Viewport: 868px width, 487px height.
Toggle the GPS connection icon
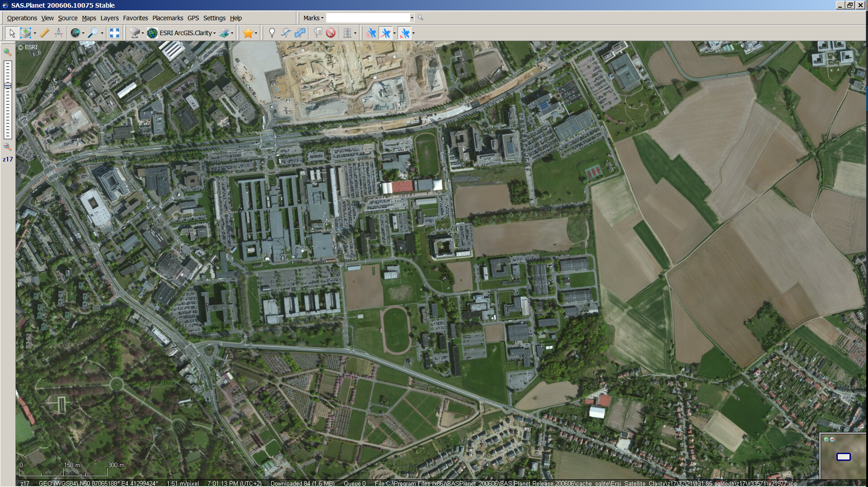[371, 32]
